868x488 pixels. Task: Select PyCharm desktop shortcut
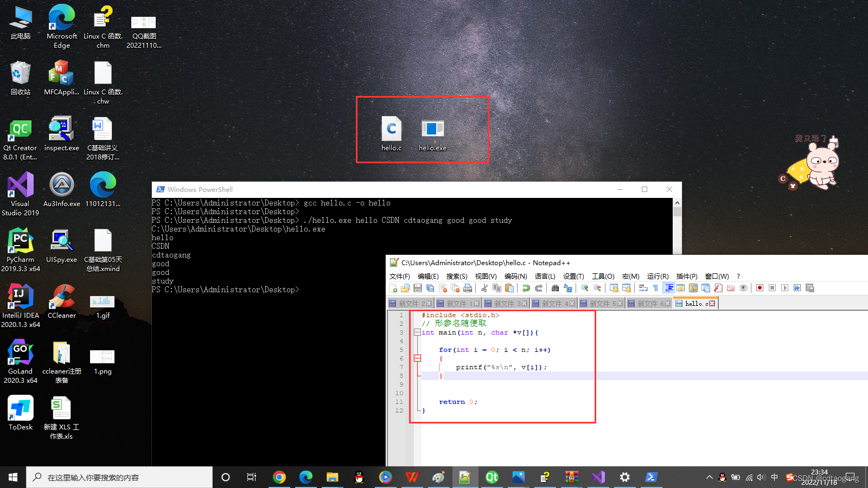point(21,250)
